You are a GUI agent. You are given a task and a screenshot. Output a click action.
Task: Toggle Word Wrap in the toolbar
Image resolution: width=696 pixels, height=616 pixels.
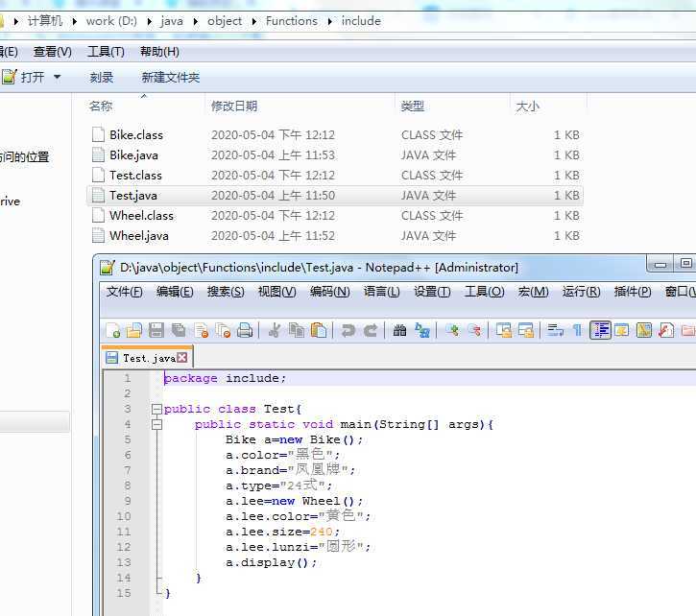[x=555, y=330]
